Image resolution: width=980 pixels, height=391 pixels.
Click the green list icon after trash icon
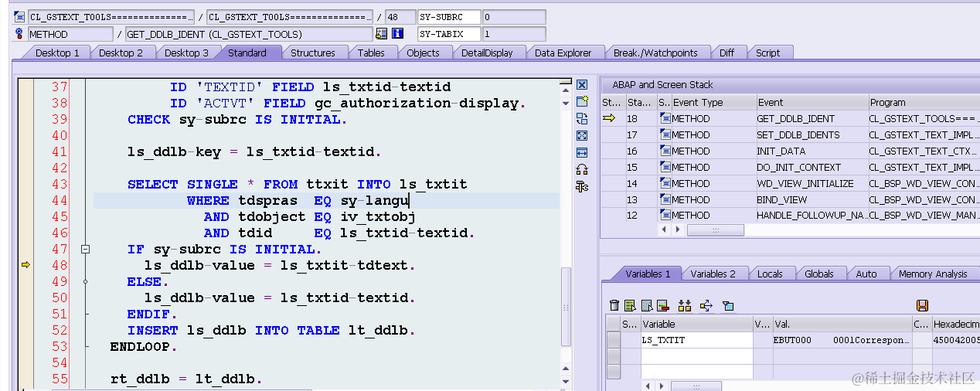point(630,306)
